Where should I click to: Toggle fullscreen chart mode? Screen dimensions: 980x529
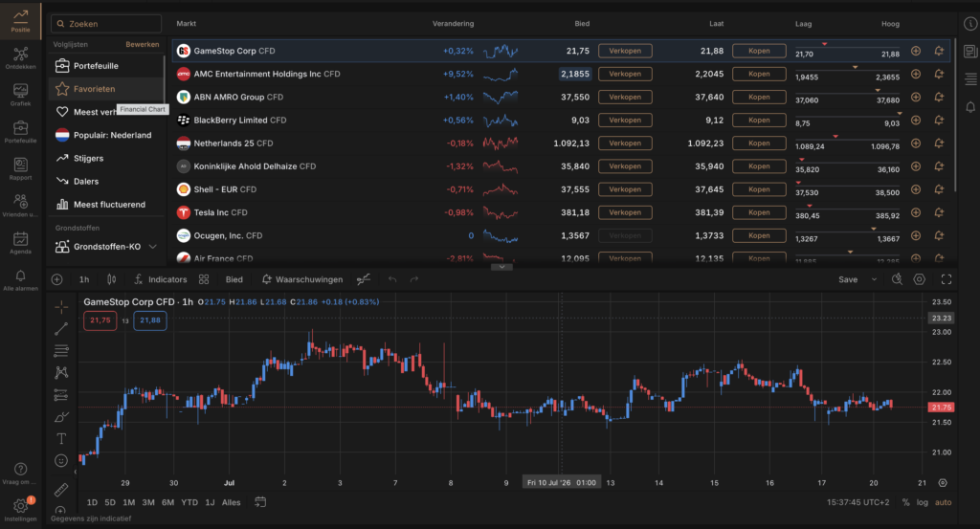pos(947,279)
